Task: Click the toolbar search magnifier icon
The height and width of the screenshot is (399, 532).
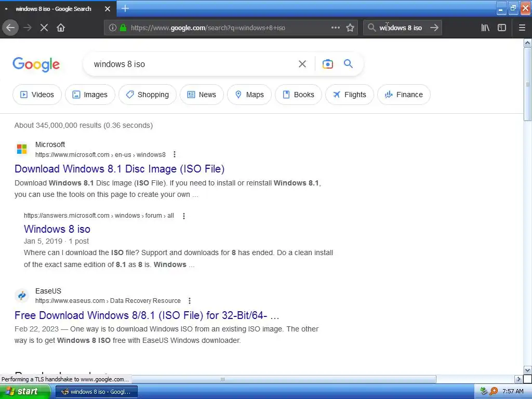Action: point(371,28)
